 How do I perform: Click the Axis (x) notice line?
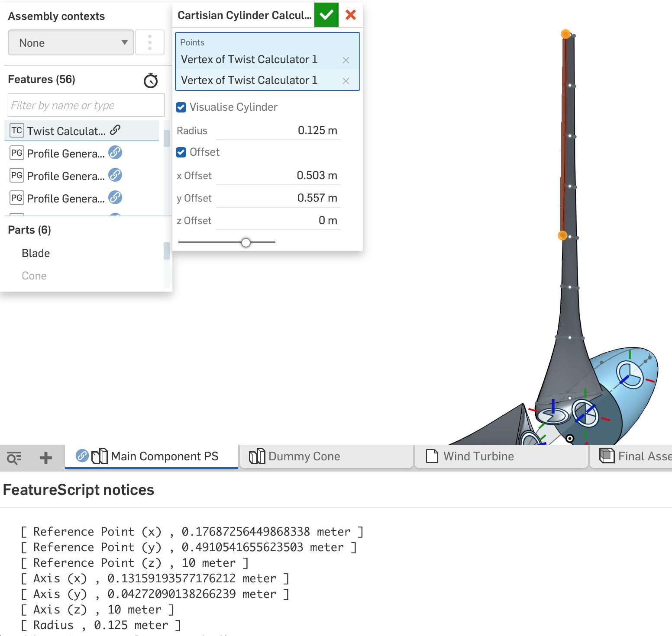point(155,578)
